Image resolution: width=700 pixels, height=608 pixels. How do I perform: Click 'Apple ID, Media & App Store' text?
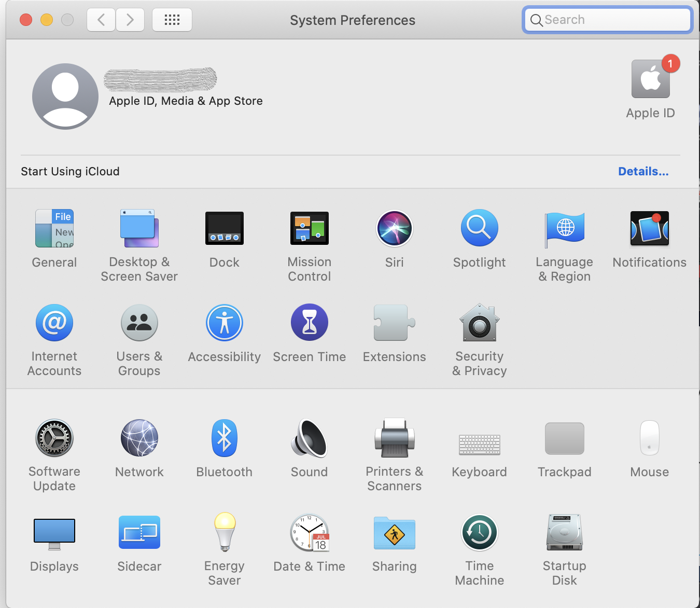[186, 101]
